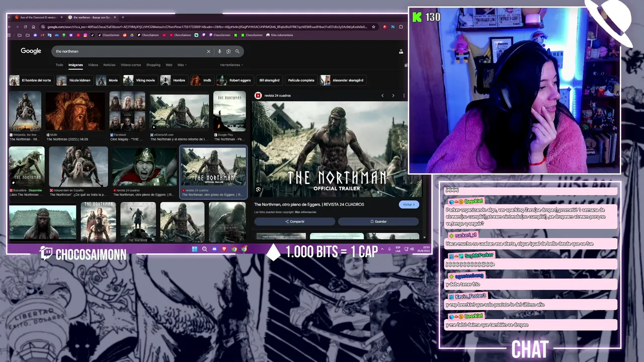The height and width of the screenshot is (362, 644).
Task: Open Discord from the taskbar
Action: [x=214, y=249]
